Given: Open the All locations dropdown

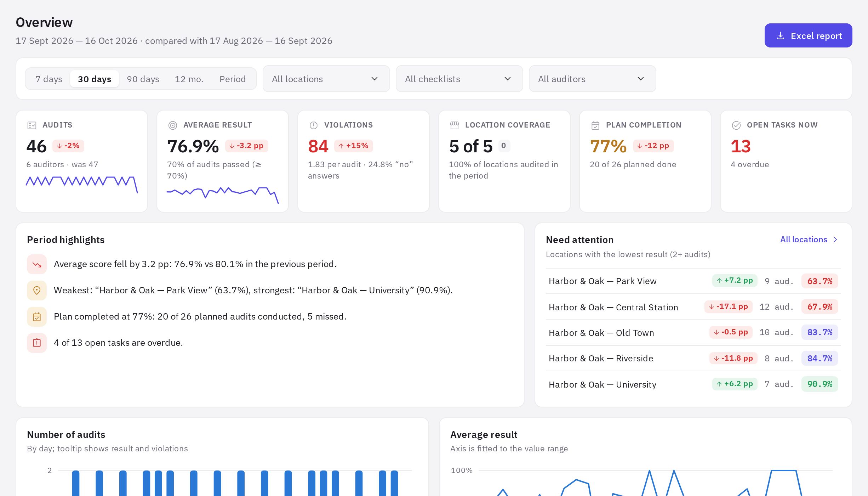Looking at the screenshot, I should pos(326,79).
